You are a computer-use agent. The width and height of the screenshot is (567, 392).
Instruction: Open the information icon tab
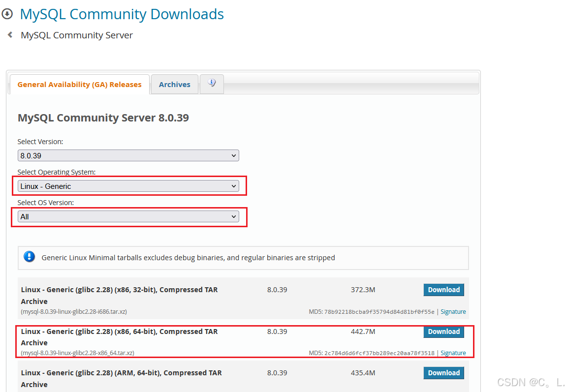click(212, 84)
